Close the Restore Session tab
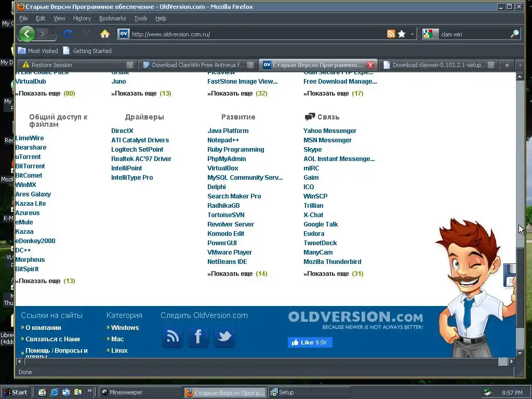Viewport: 532px width, 399px height. point(129,65)
